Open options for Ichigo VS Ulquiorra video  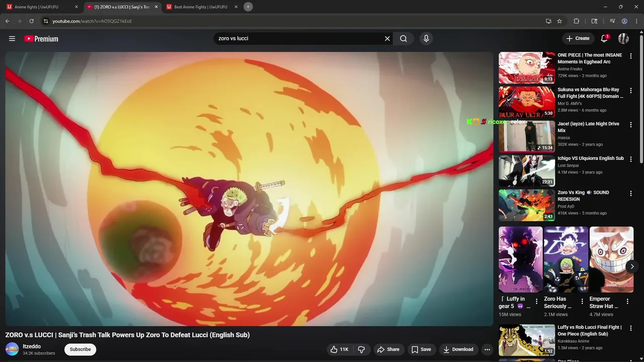pos(630,159)
